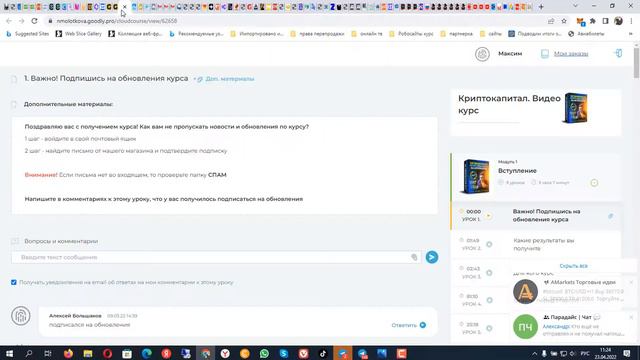The height and width of the screenshot is (360, 640).
Task: Dismiss the Парадайс Чат notification with its X
Action: pos(631,317)
